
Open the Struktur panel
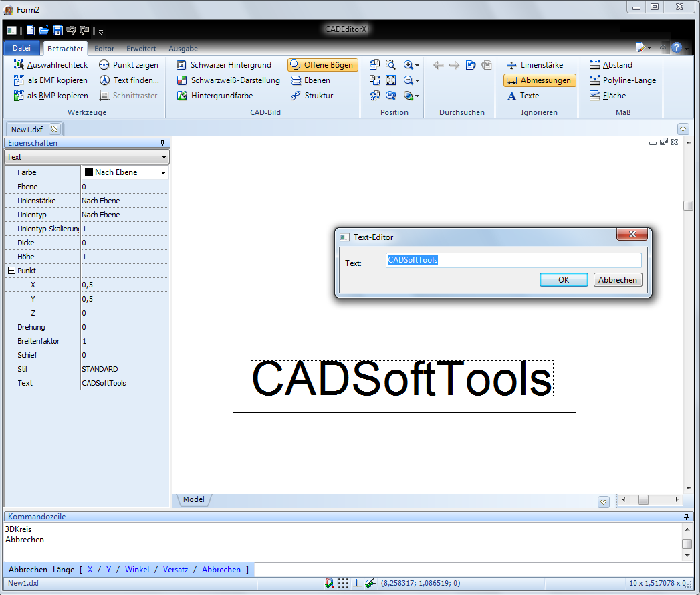coord(312,96)
